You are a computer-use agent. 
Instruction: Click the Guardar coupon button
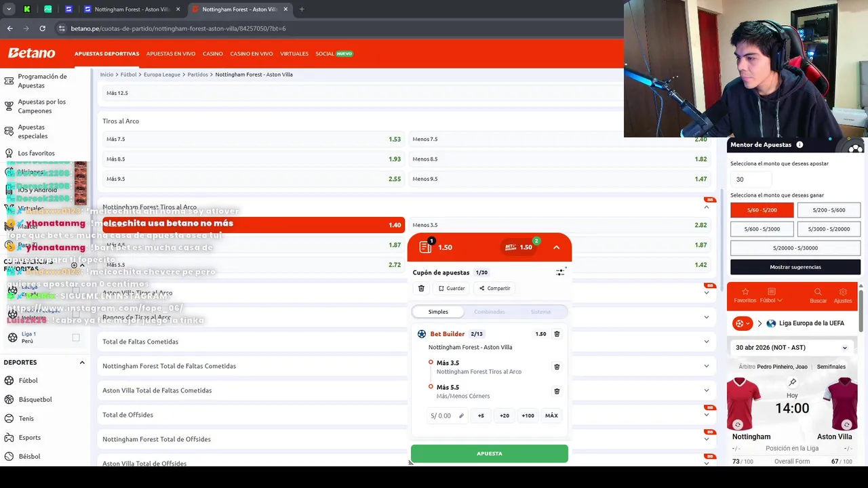[452, 288]
